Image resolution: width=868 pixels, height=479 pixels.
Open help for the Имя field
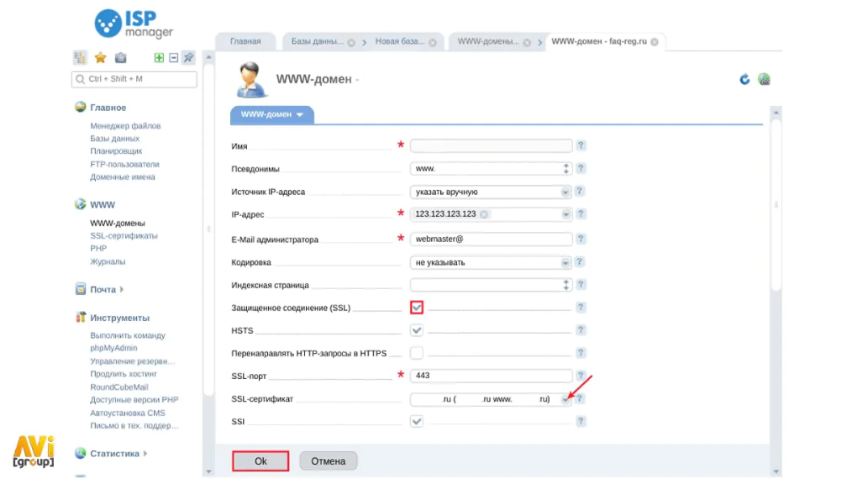point(581,145)
